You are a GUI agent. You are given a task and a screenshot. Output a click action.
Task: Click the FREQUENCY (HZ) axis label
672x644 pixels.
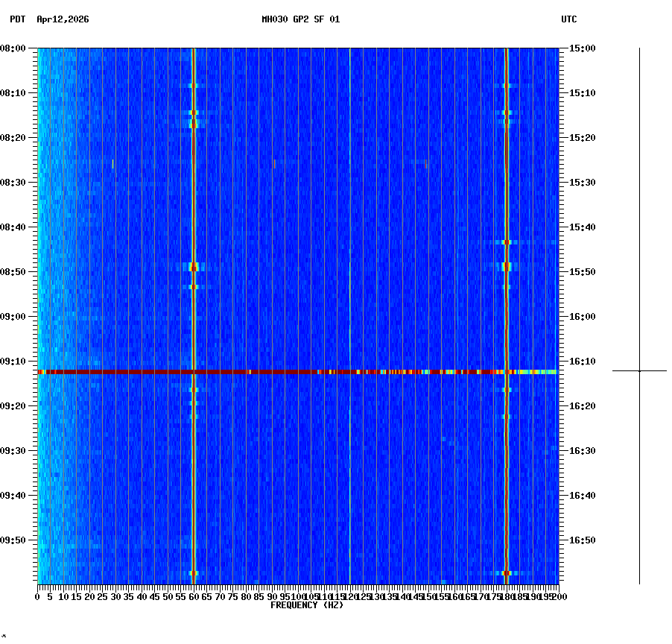(306, 605)
